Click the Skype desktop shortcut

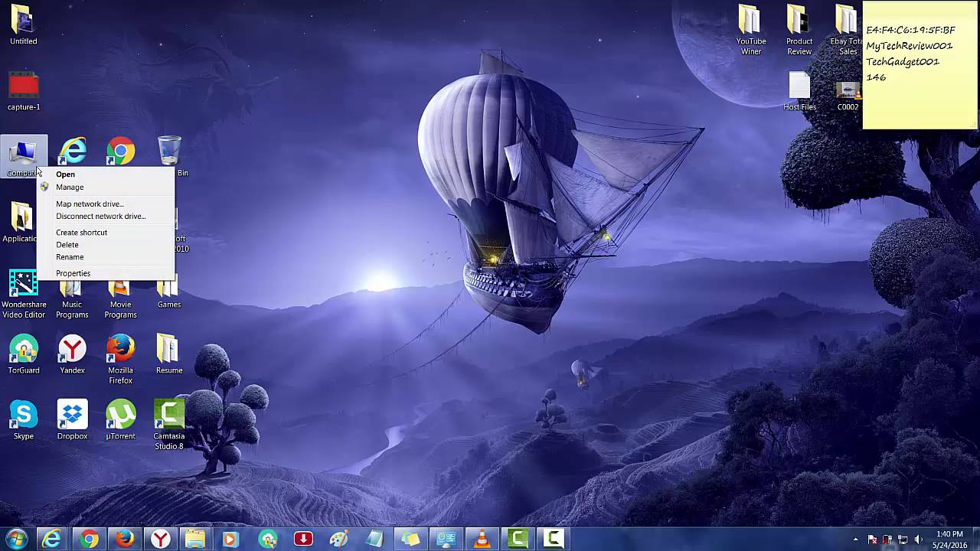click(24, 420)
